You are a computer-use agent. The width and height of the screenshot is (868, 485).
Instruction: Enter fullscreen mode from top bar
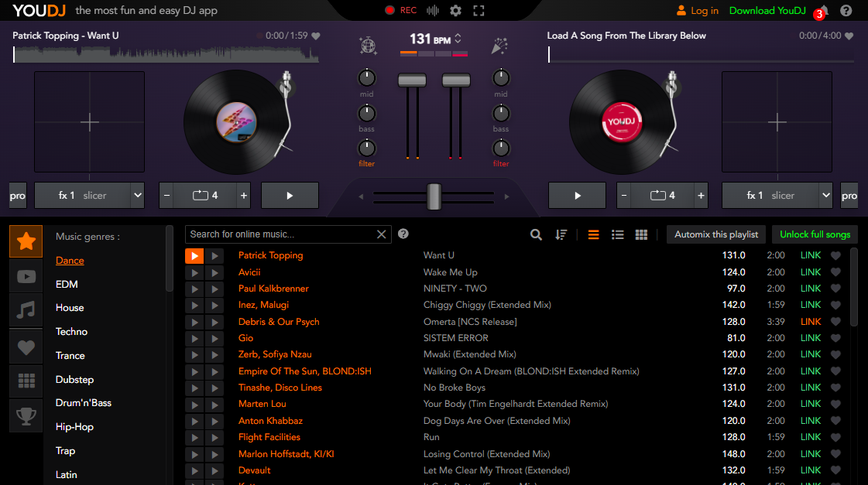(x=479, y=11)
